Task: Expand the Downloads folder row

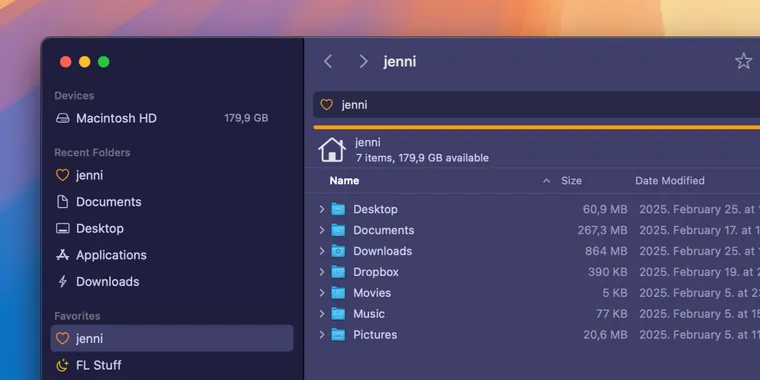Action: pyautogui.click(x=321, y=251)
